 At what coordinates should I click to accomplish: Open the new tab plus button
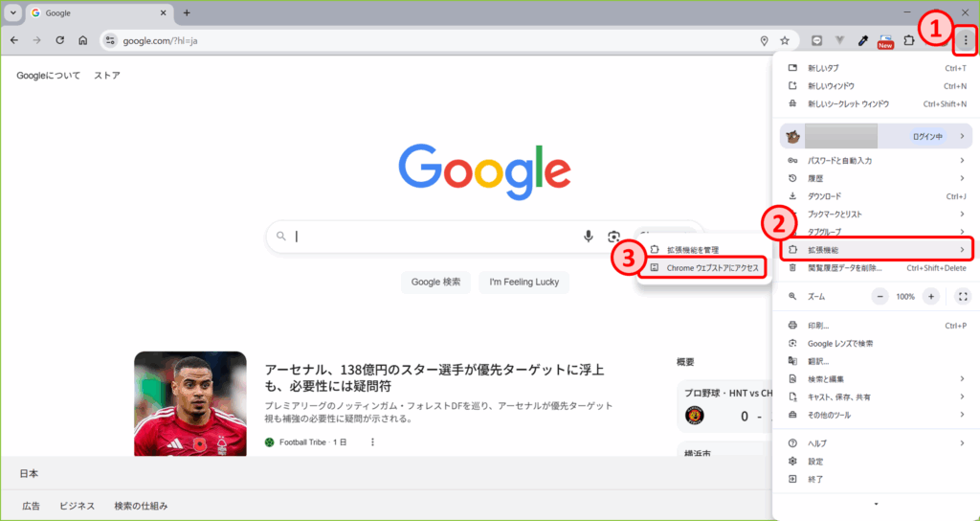[x=187, y=12]
